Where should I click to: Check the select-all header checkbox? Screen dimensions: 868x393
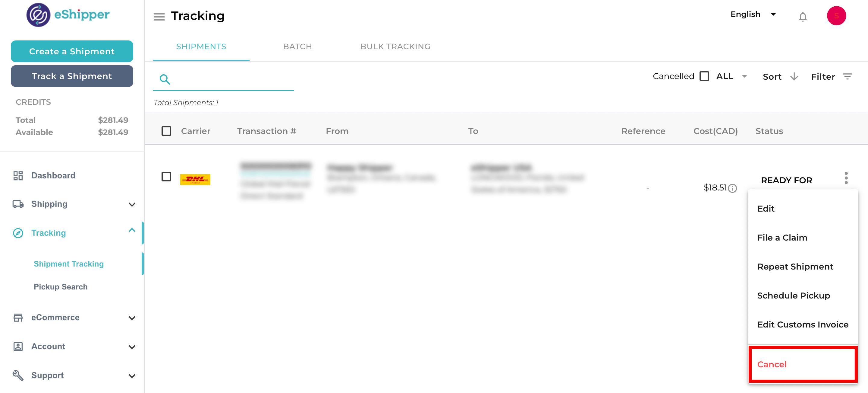pos(166,131)
